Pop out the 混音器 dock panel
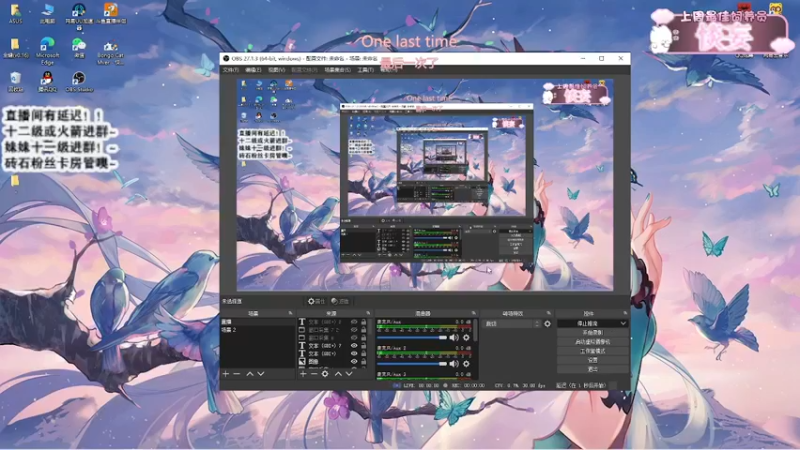The image size is (800, 450). pos(473,313)
